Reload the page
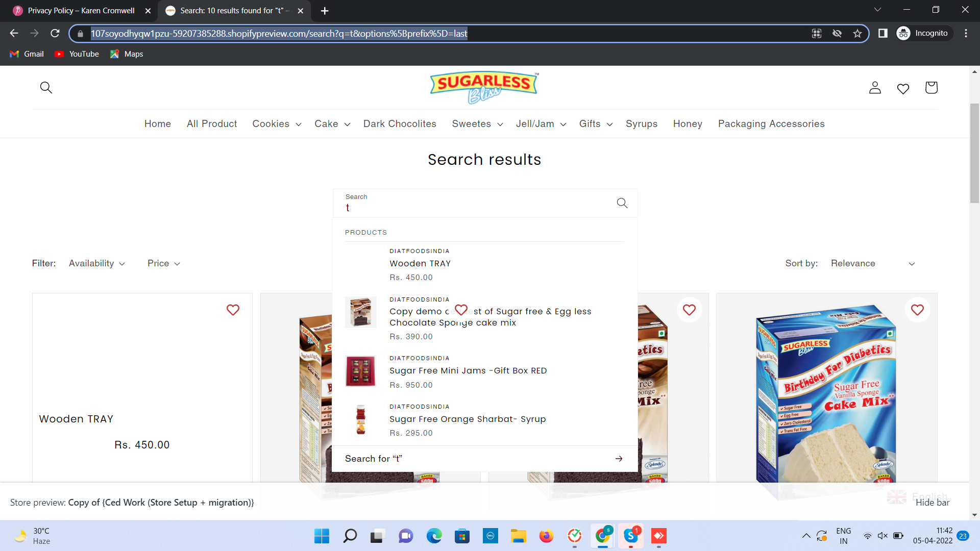Screen dimensions: 980x551 click(55, 34)
